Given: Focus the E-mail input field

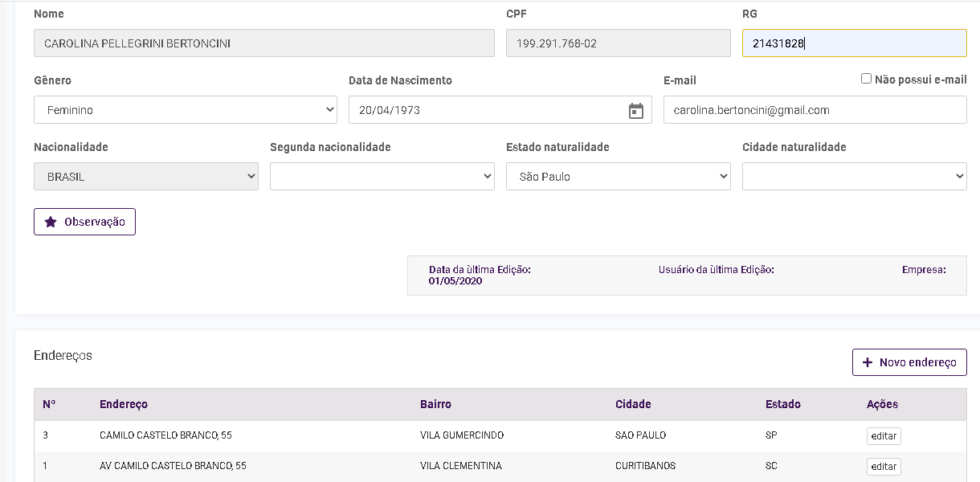Looking at the screenshot, I should point(815,110).
